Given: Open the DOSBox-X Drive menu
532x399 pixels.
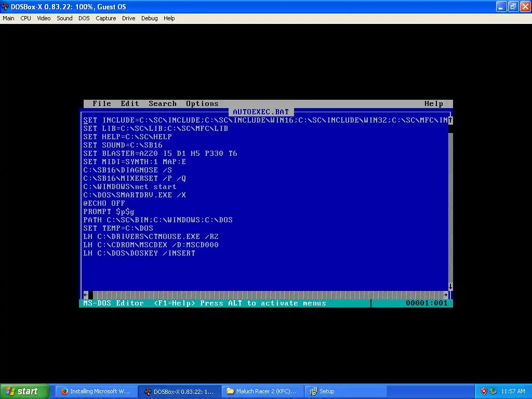Looking at the screenshot, I should [129, 18].
